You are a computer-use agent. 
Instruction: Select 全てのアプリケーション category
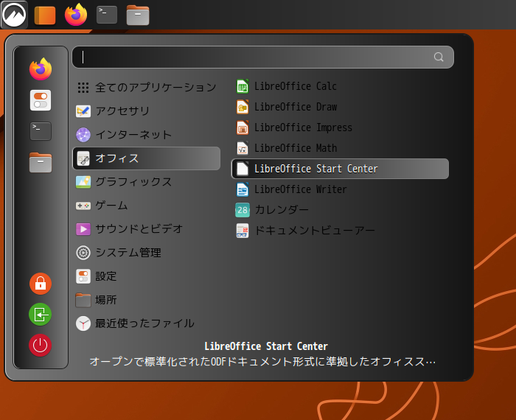[x=147, y=88]
